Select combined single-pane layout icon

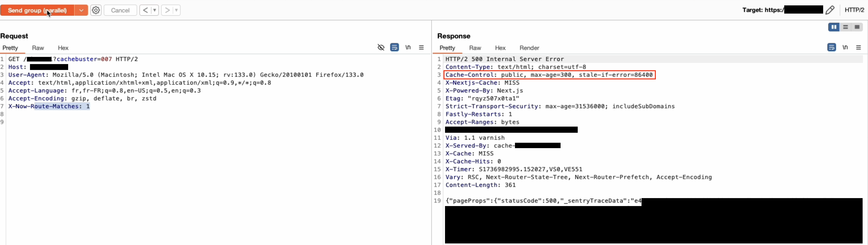tap(857, 27)
